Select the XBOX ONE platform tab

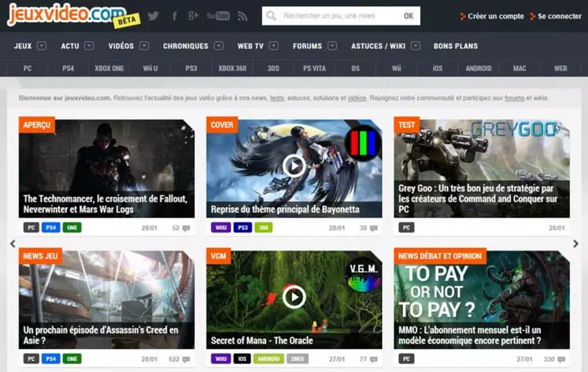pos(109,69)
